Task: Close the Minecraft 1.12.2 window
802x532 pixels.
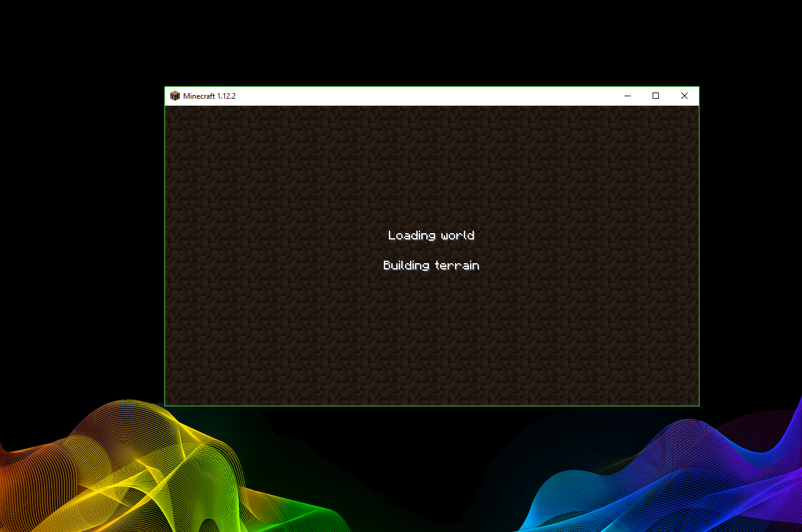Action: tap(684, 96)
